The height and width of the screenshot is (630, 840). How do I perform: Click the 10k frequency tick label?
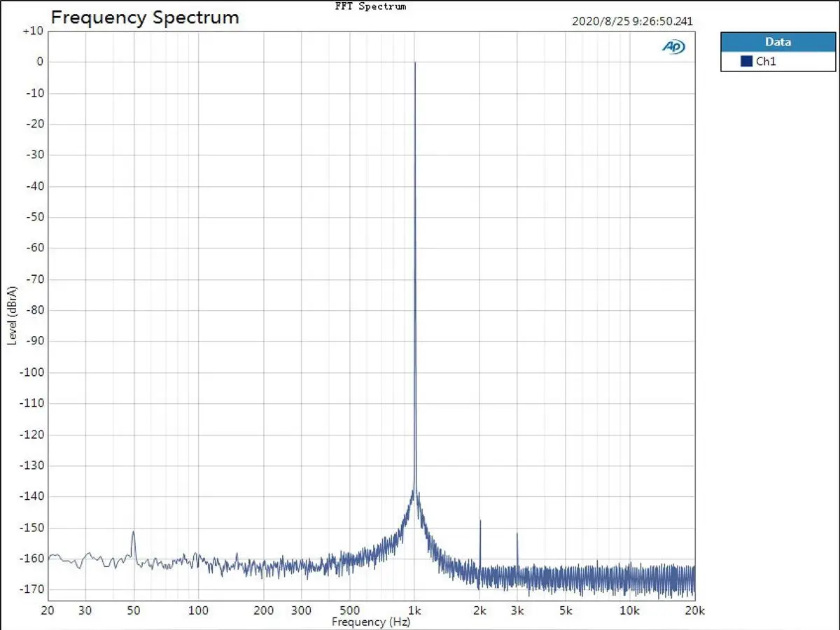tap(630, 610)
